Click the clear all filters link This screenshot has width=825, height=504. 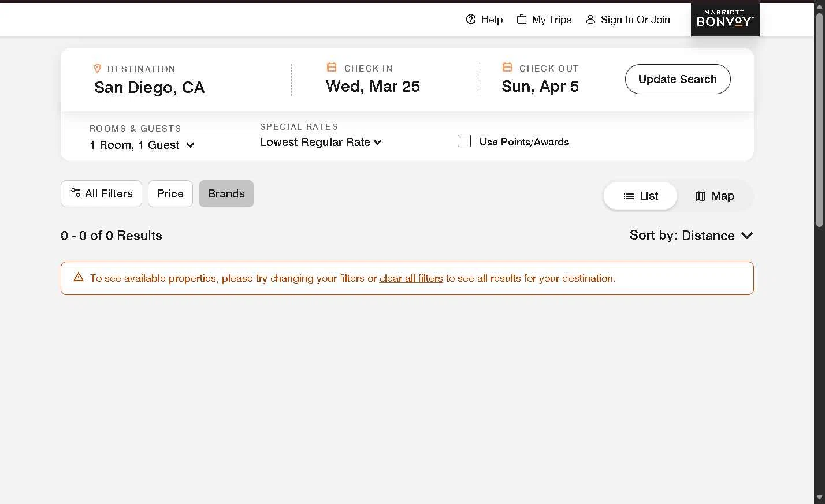click(411, 278)
